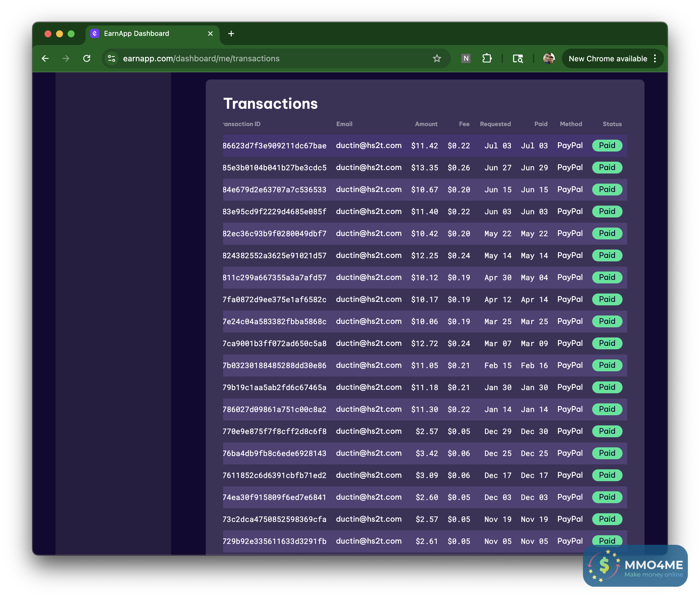Bookmark this page with the star icon
This screenshot has height=598, width=700.
click(437, 58)
